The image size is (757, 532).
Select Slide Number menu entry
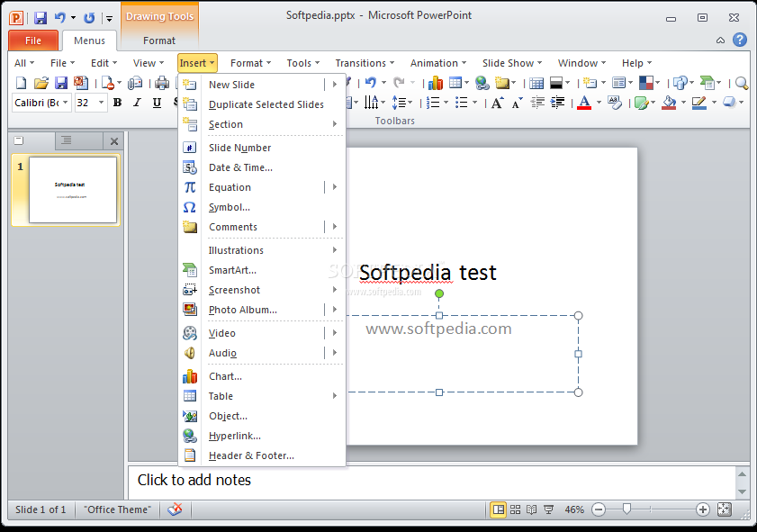click(262, 148)
